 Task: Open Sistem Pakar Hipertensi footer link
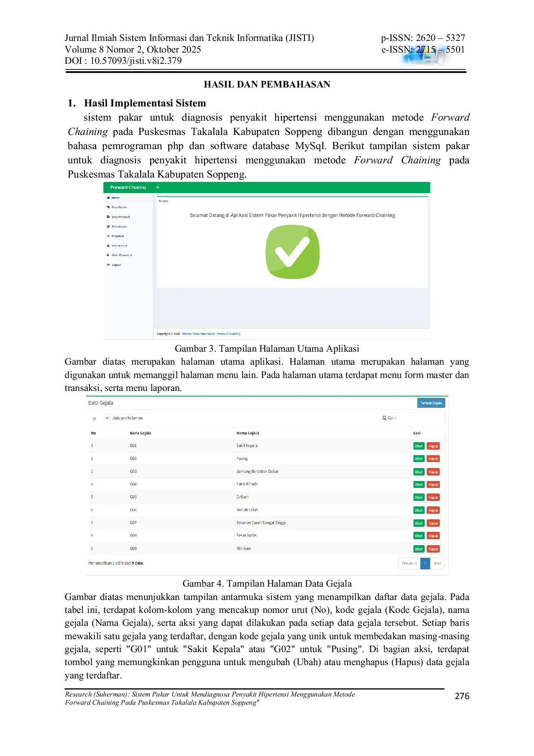pos(198,334)
